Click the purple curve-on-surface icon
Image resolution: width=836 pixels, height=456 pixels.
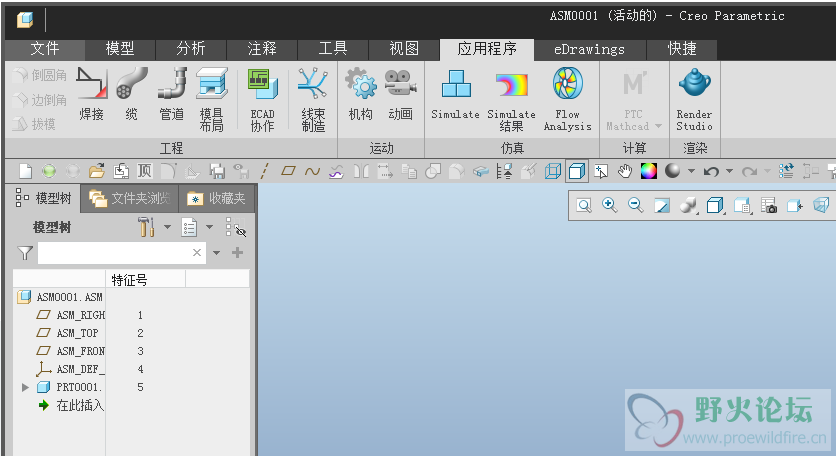point(336,171)
